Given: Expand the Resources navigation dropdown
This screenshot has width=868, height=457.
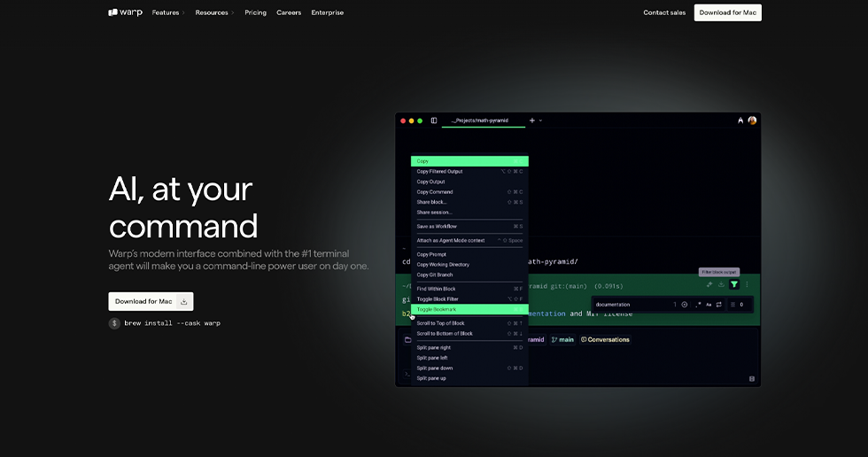Looking at the screenshot, I should coord(214,12).
